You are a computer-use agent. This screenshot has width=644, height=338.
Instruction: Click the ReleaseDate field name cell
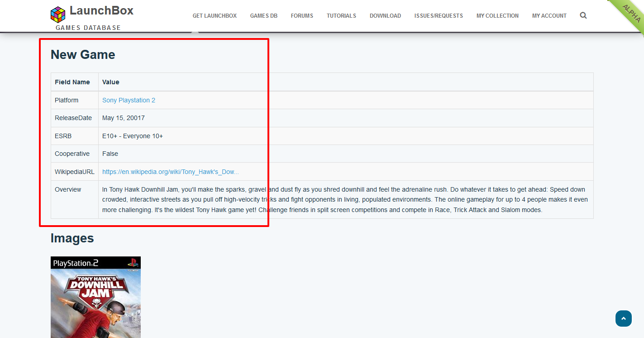click(75, 118)
